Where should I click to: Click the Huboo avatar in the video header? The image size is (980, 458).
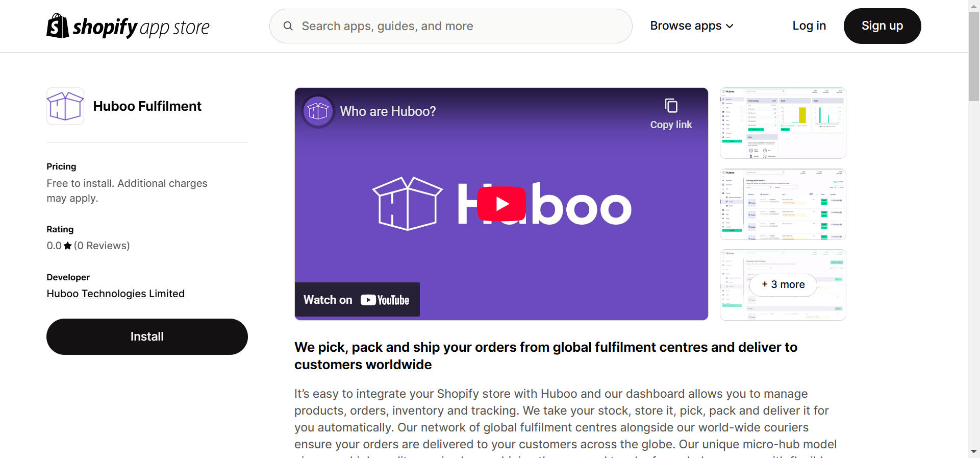click(x=318, y=111)
